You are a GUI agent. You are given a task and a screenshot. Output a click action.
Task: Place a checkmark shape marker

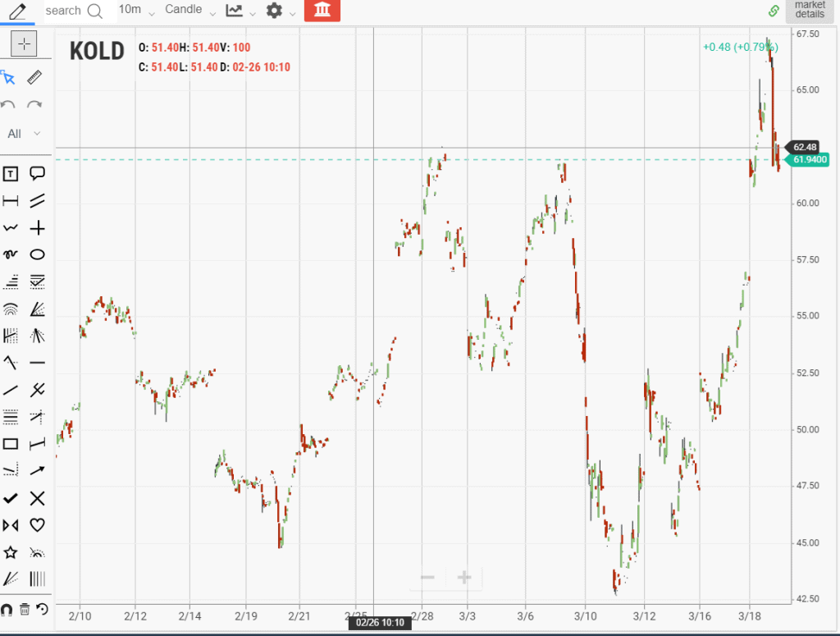10,498
